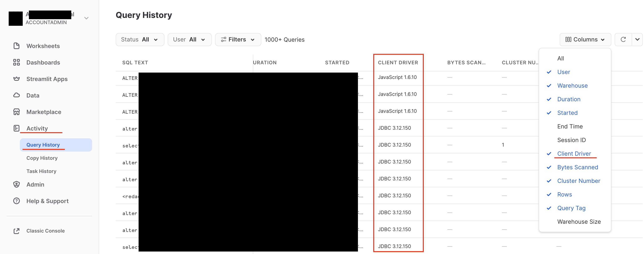Open Copy History in sidebar
Viewport: 644px width, 254px height.
42,158
